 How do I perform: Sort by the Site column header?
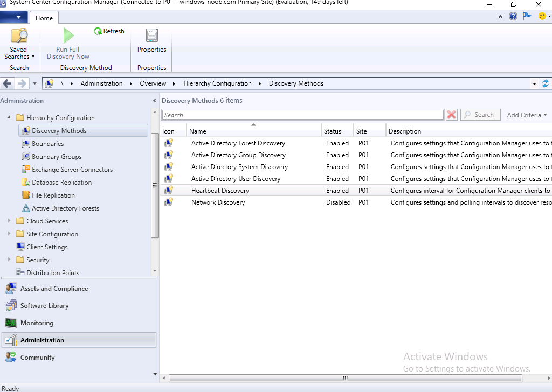coord(370,131)
